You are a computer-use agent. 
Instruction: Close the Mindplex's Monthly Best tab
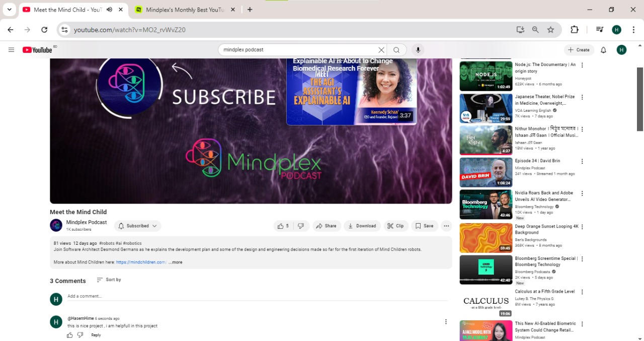(232, 10)
